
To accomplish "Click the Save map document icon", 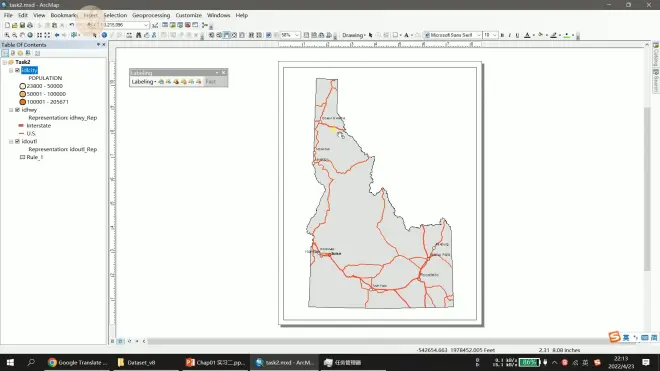I will 22,25.
